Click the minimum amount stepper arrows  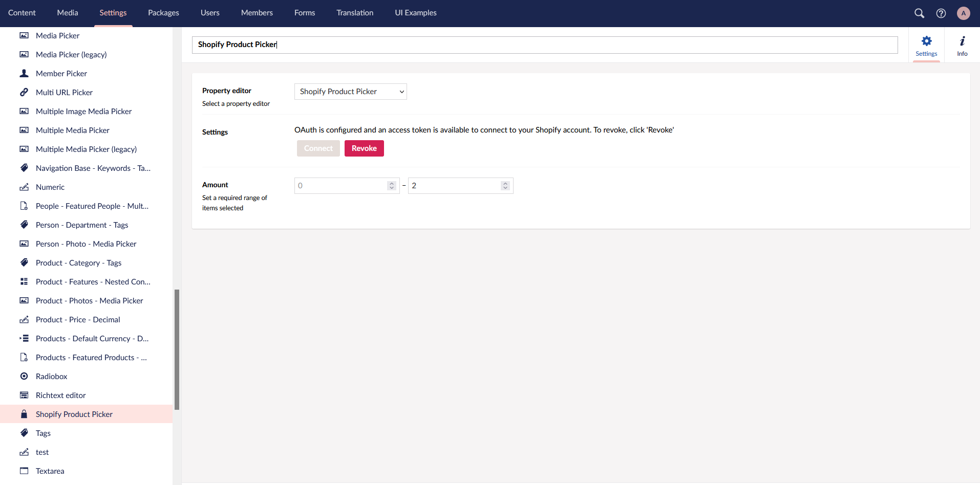tap(392, 186)
